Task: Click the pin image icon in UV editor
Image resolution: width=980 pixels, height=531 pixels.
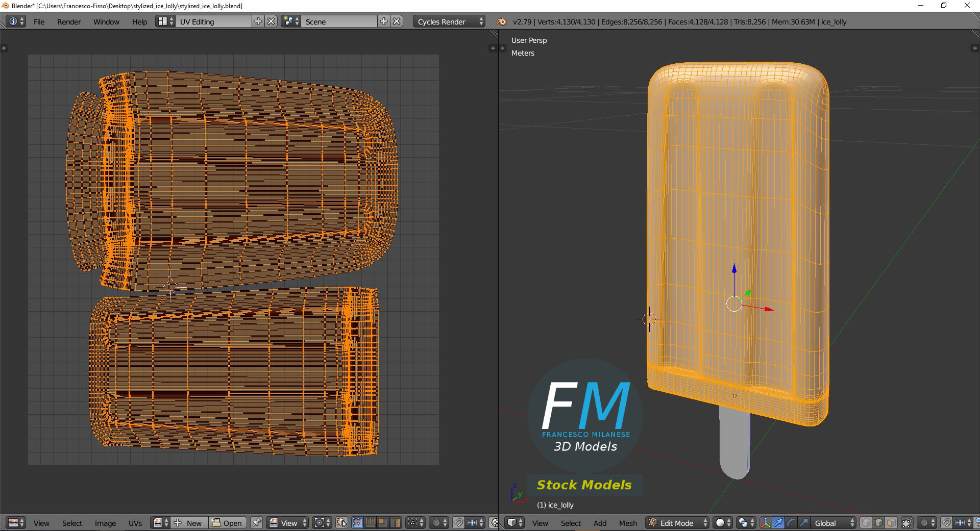Action: pos(257,523)
